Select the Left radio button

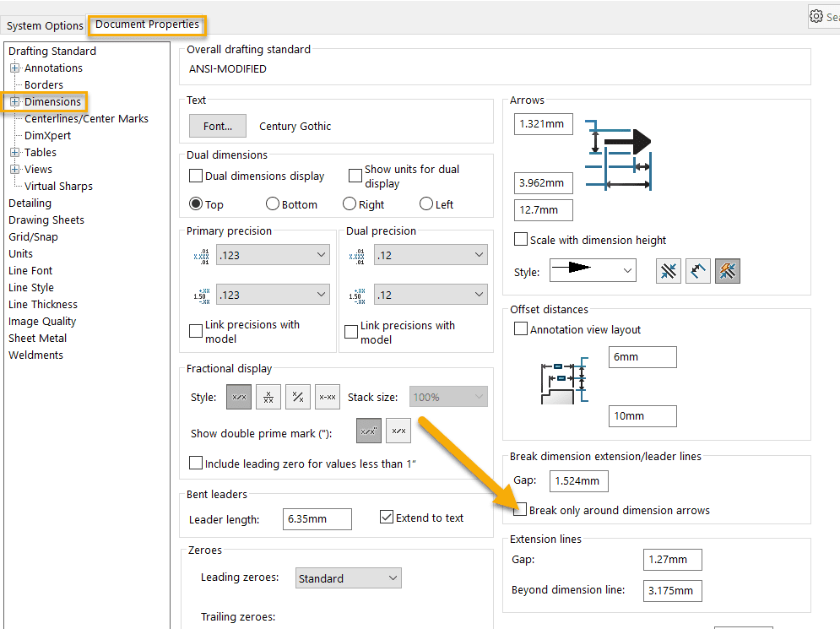pyautogui.click(x=425, y=203)
